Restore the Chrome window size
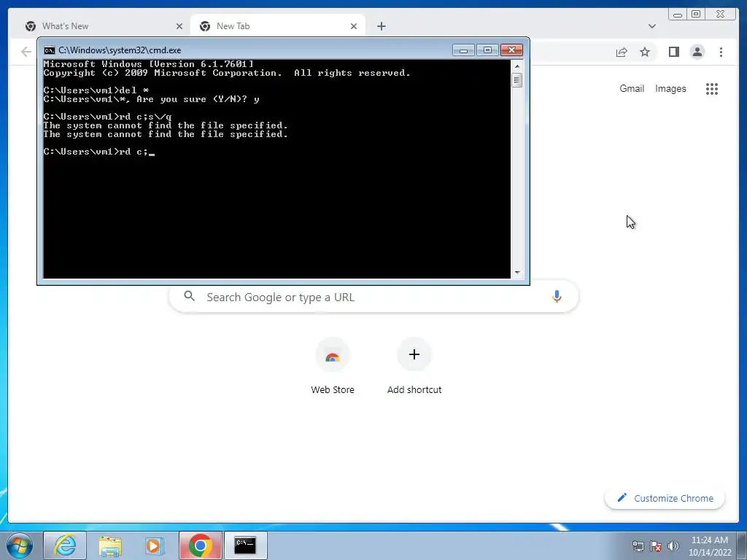The width and height of the screenshot is (747, 560). click(x=696, y=15)
